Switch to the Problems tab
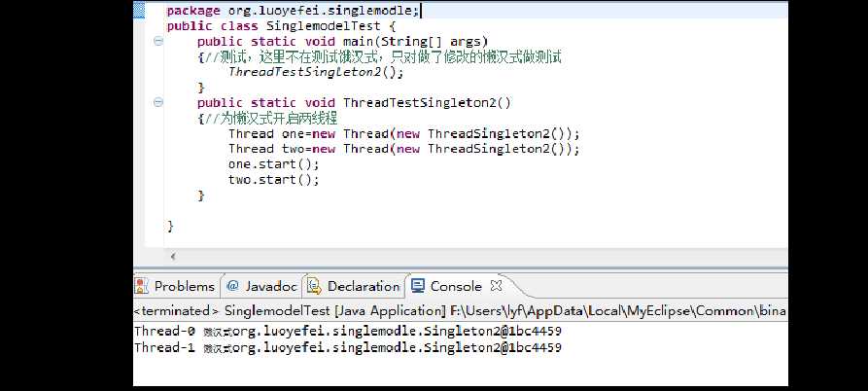The width and height of the screenshot is (868, 391). [x=176, y=286]
